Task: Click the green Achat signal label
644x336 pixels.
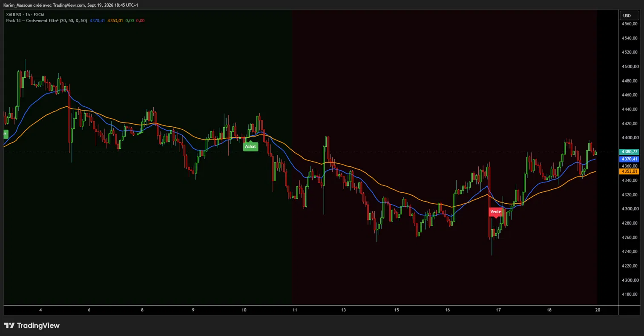Action: 250,146
